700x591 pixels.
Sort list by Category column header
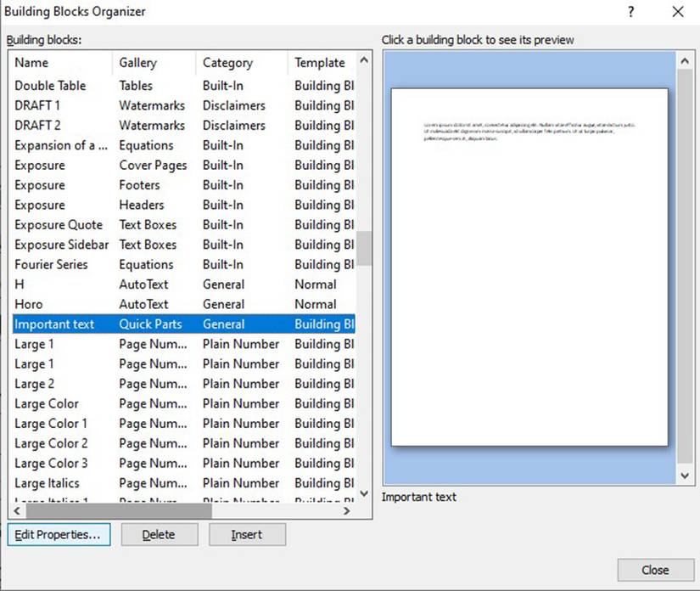pos(242,63)
